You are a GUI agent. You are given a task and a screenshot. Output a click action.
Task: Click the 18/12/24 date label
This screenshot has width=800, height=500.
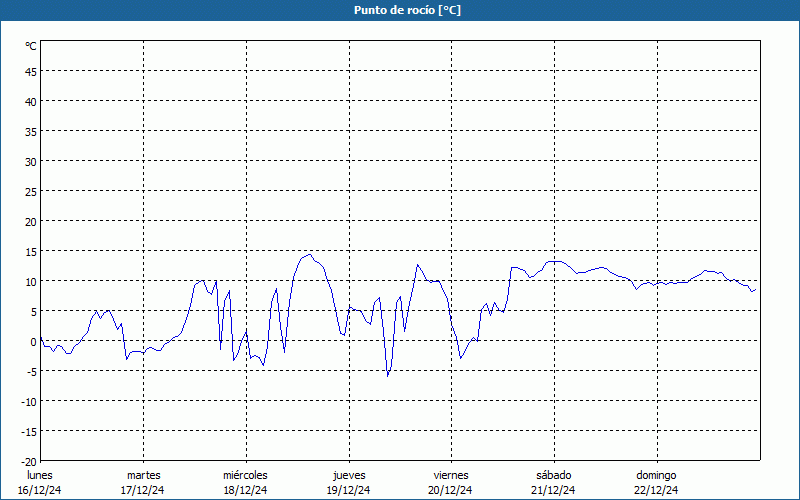[x=245, y=490]
